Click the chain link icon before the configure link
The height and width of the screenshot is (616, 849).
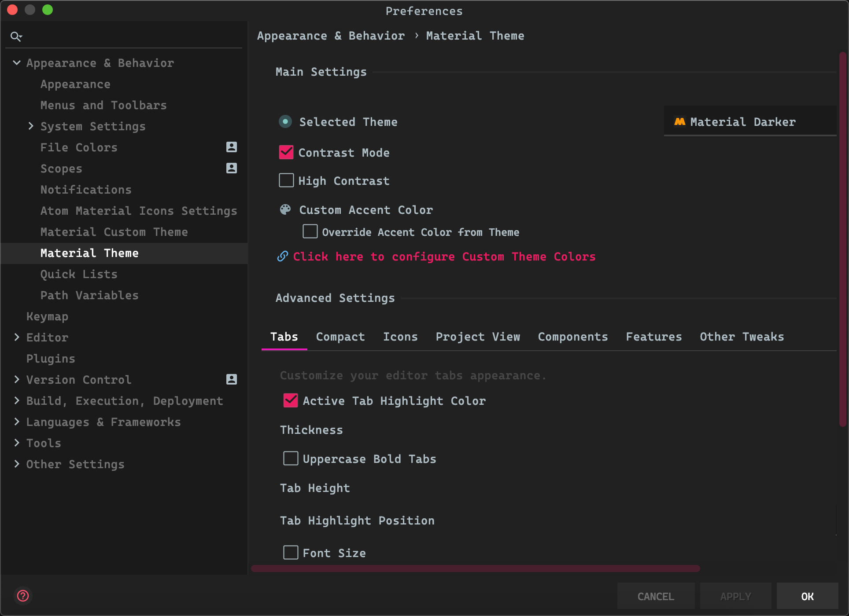(282, 256)
